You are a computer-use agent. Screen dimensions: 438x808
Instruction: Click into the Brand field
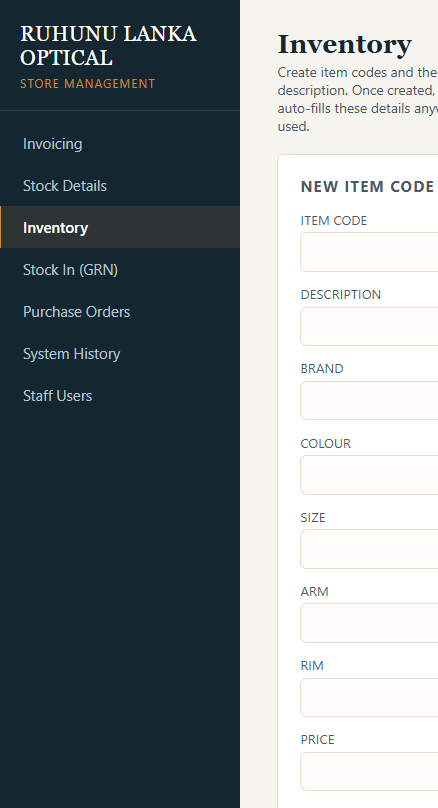369,400
